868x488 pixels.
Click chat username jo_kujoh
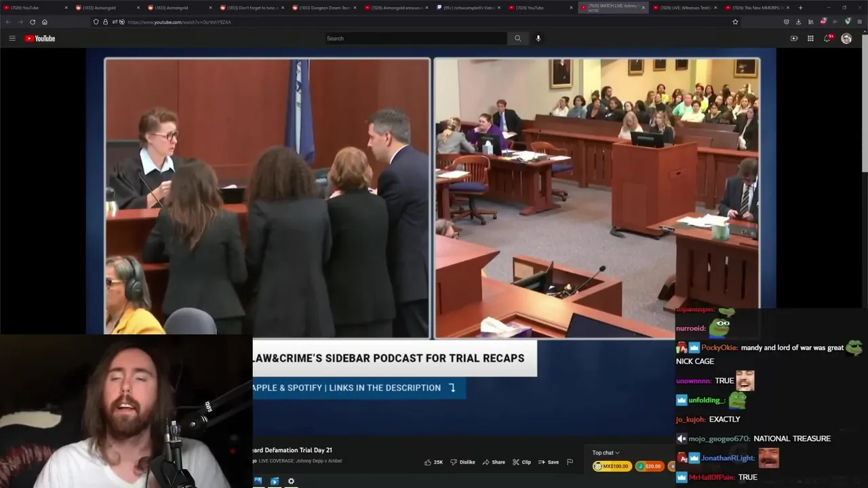click(691, 420)
